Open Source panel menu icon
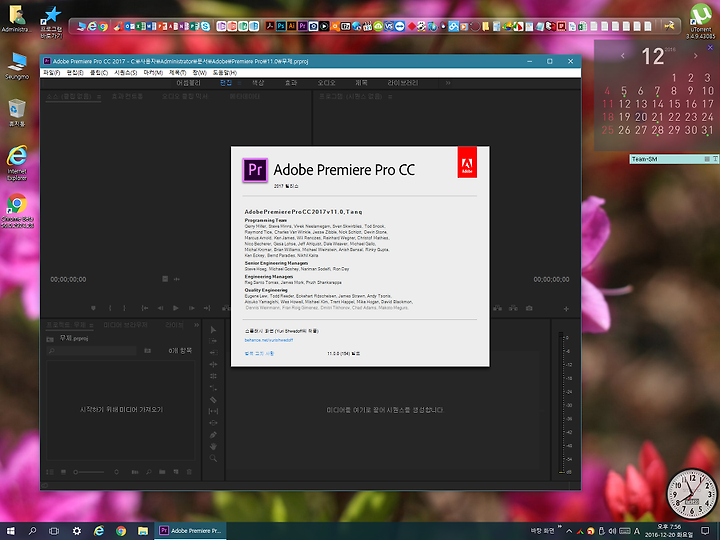Viewport: 720px width, 540px height. click(x=99, y=96)
